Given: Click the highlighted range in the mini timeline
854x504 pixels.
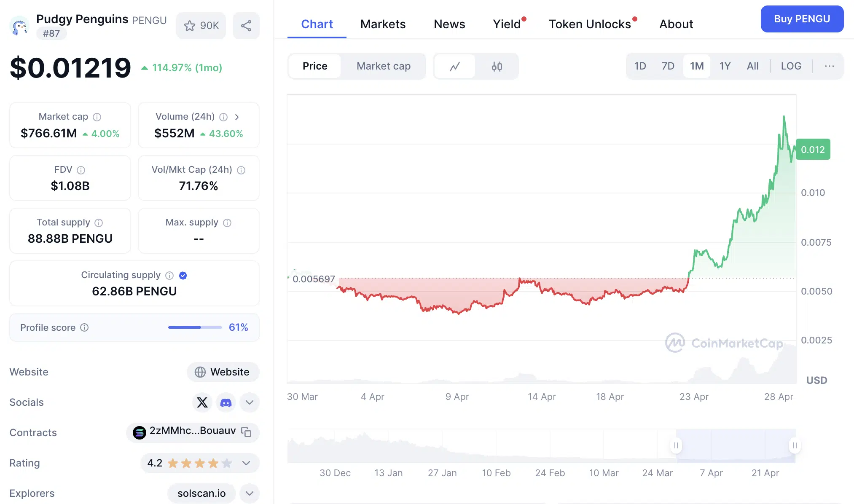Looking at the screenshot, I should 736,445.
